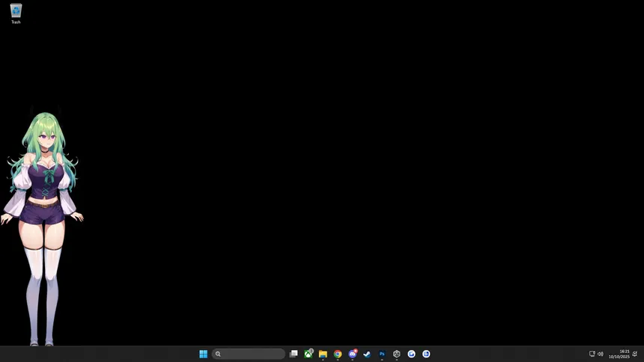Click the white circular icon right of Unity
644x362 pixels.
[x=411, y=354]
